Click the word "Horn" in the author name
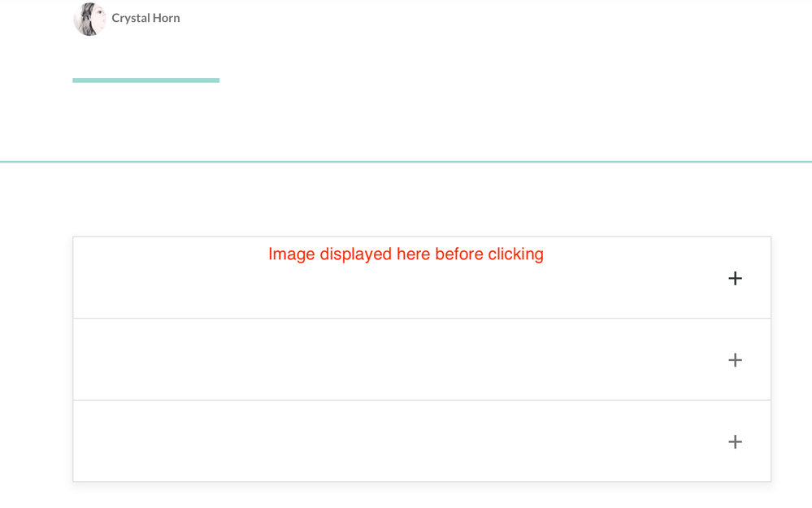Image resolution: width=812 pixels, height=508 pixels. [165, 18]
